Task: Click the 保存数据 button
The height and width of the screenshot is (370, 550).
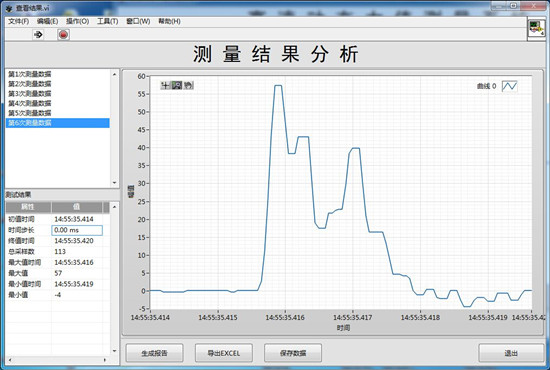Action: point(293,353)
